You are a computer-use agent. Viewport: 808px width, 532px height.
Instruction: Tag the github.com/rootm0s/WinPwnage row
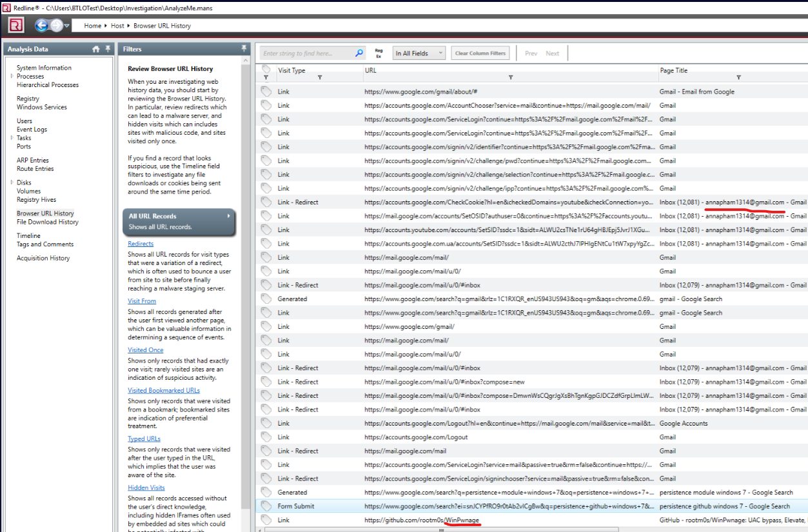pyautogui.click(x=266, y=520)
